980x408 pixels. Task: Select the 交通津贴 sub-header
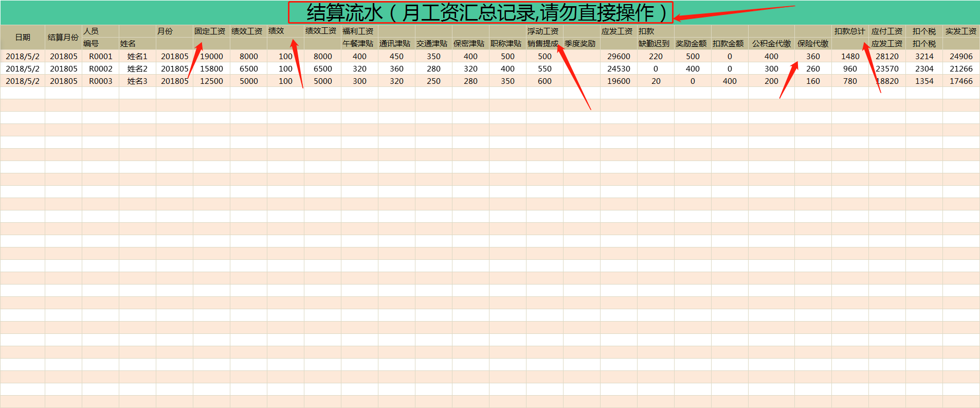[433, 44]
